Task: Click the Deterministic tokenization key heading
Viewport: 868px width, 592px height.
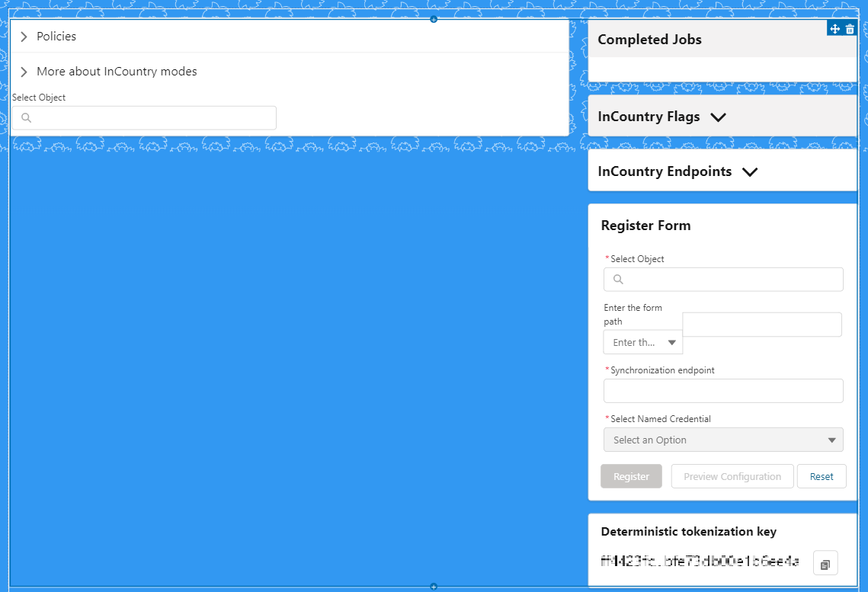Action: (689, 532)
